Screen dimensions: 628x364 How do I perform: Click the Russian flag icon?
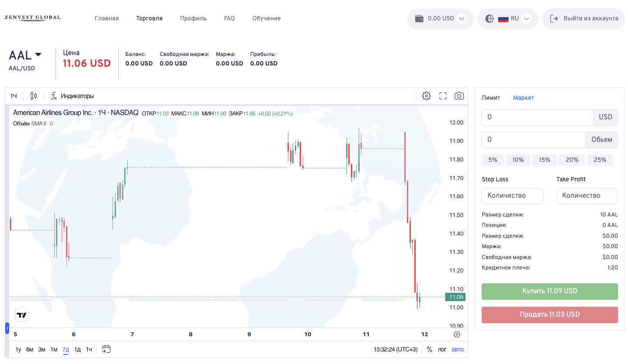click(x=503, y=19)
